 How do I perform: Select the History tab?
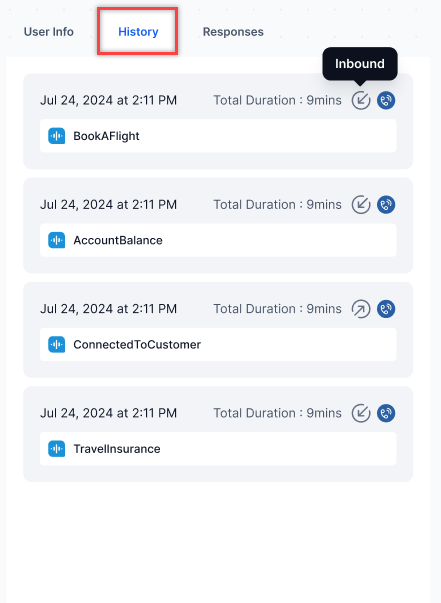click(x=138, y=32)
